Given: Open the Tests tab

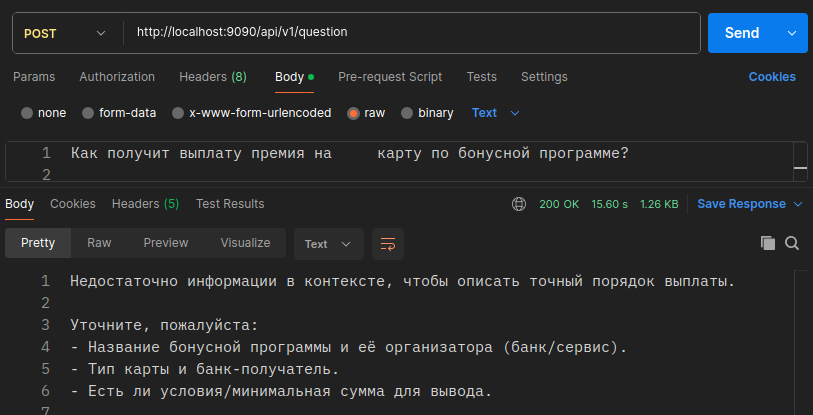Looking at the screenshot, I should pos(482,77).
